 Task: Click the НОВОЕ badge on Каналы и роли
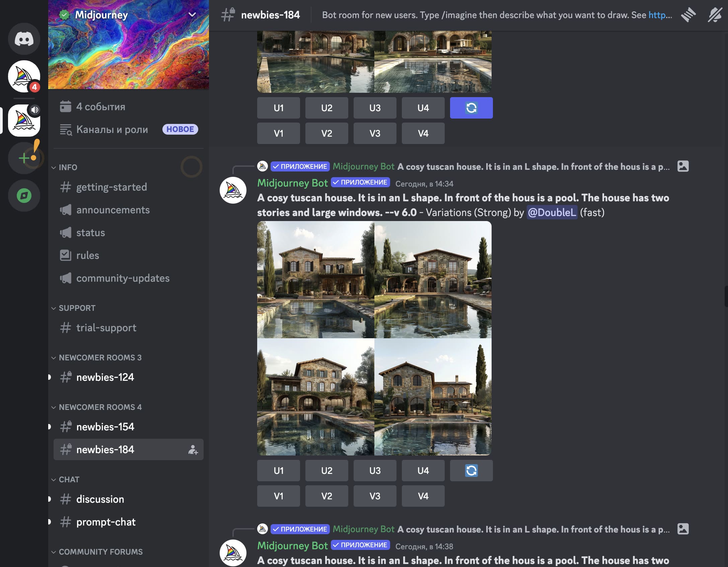tap(179, 129)
